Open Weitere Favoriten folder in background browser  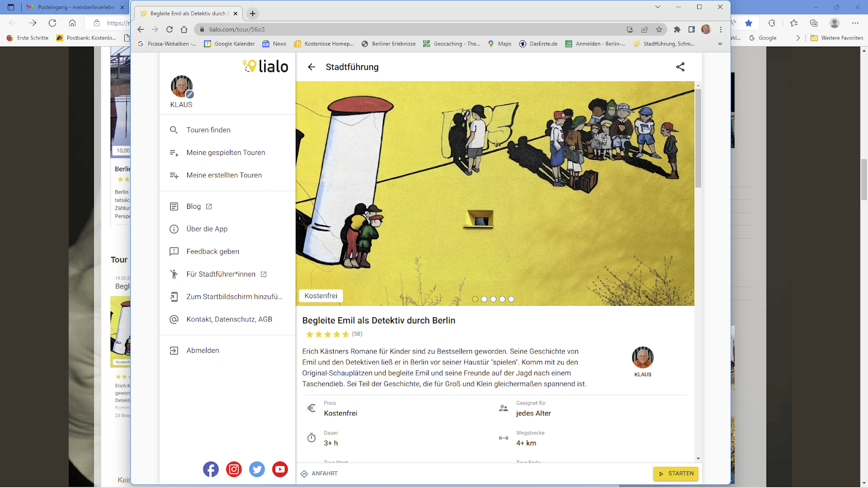click(x=837, y=38)
